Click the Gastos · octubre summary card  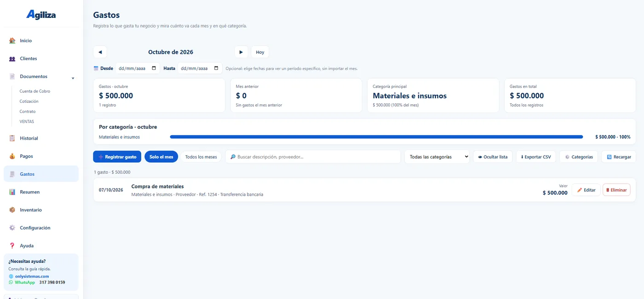pyautogui.click(x=159, y=96)
